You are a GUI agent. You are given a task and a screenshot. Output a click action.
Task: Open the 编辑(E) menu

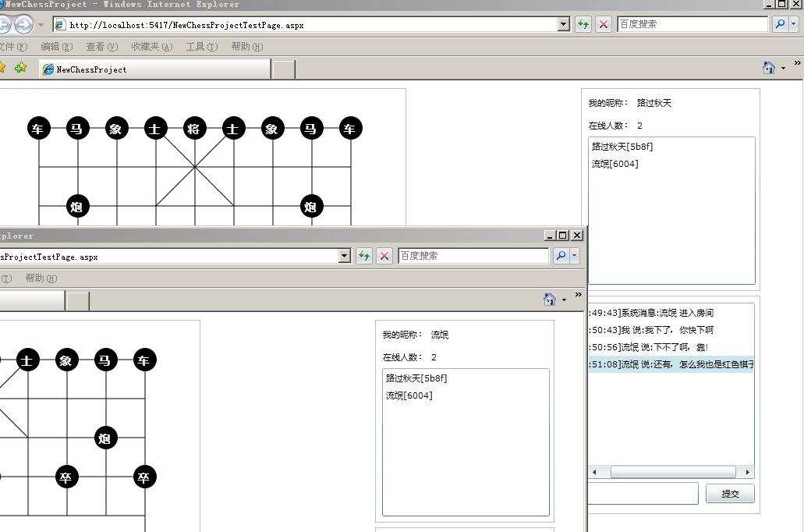coord(56,47)
